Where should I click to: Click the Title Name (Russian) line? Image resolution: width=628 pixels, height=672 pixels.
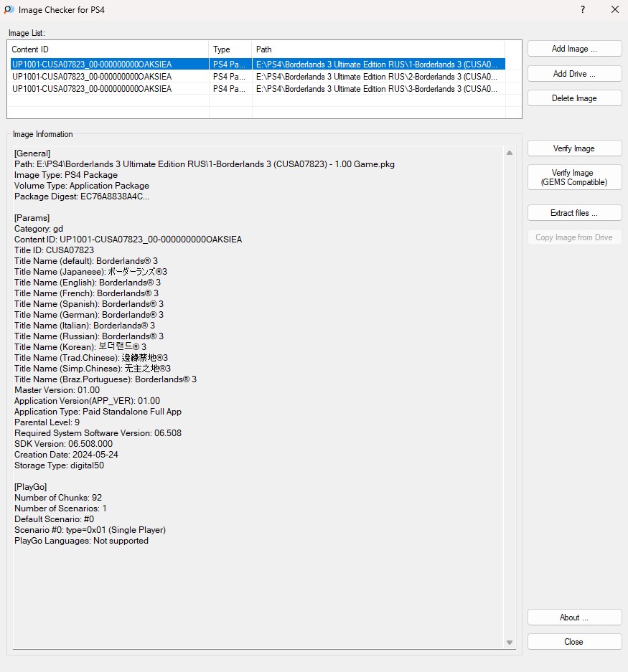click(89, 336)
